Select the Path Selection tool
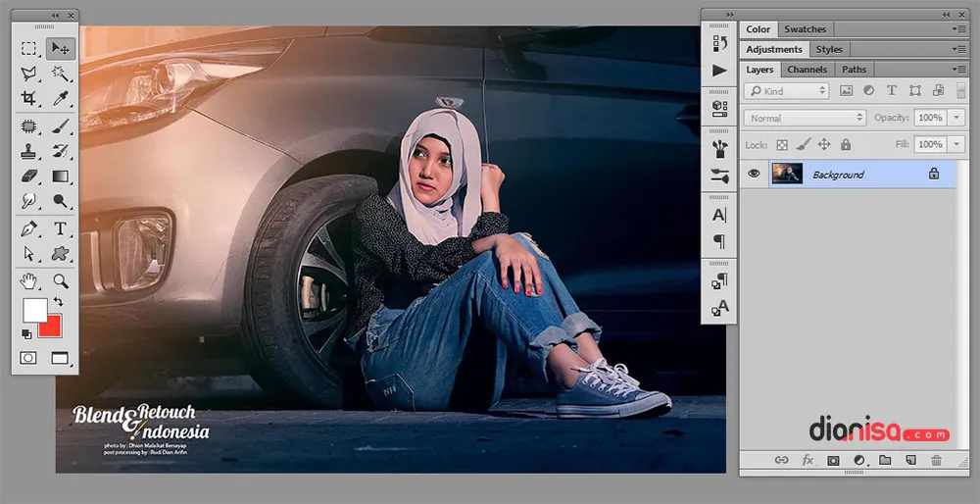This screenshot has width=980, height=504. click(x=28, y=253)
